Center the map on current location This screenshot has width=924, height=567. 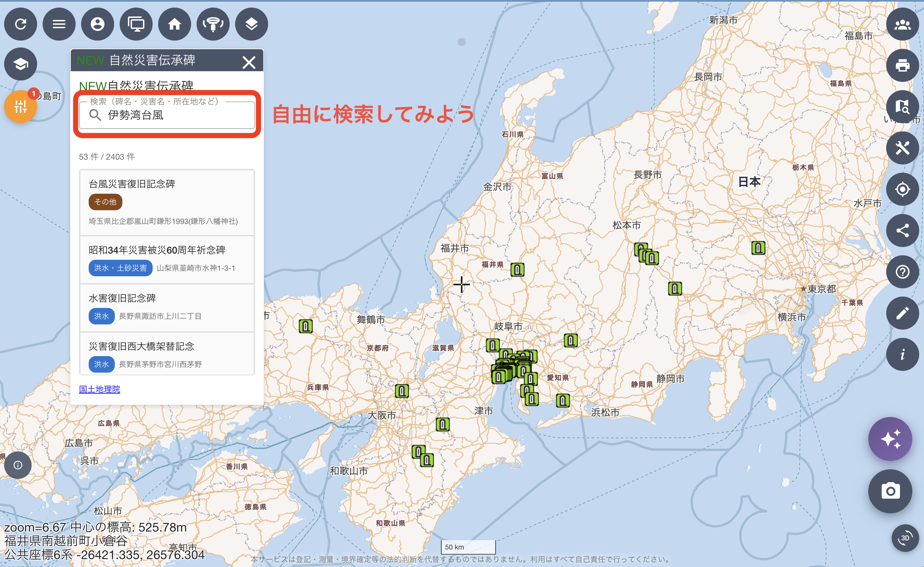point(903,190)
